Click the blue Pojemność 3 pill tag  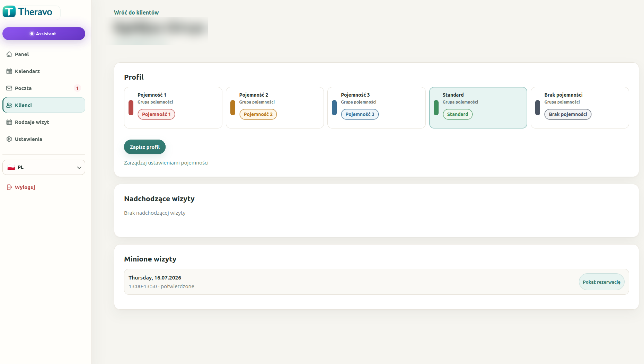360,114
